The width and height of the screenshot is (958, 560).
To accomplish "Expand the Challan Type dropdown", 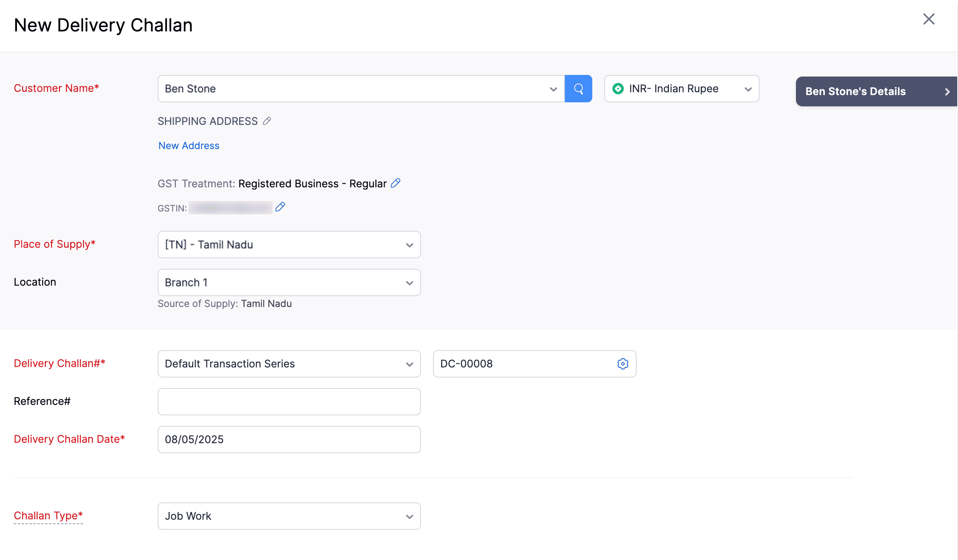I will pos(409,516).
